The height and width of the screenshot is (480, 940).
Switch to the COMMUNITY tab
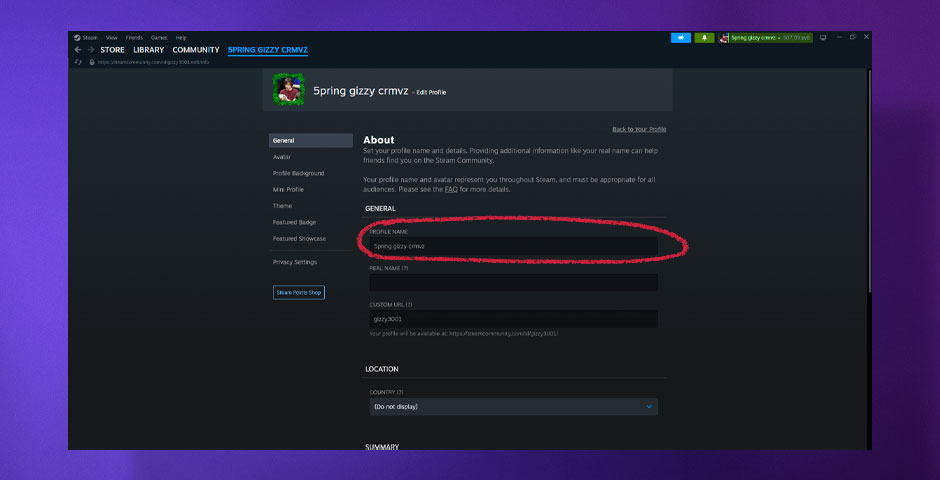195,50
